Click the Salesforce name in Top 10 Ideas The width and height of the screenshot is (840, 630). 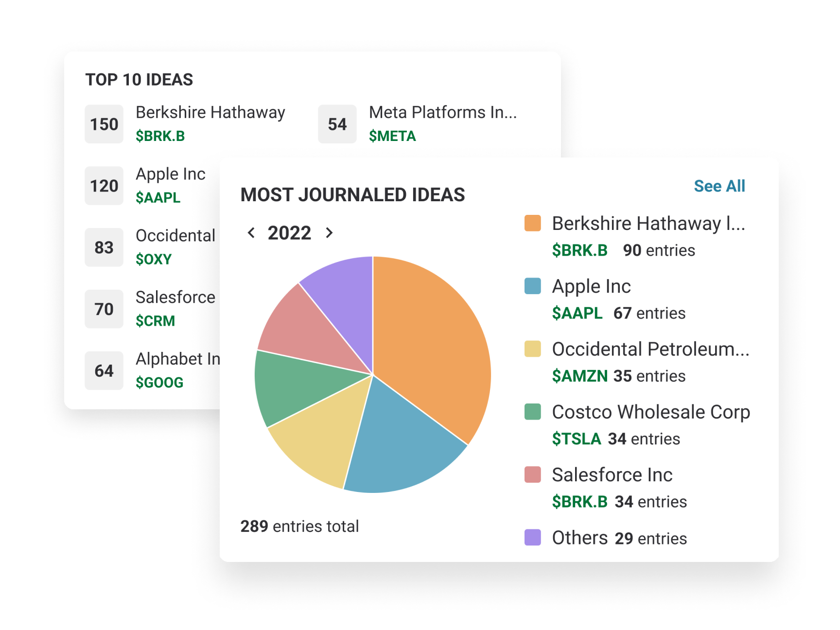click(175, 297)
